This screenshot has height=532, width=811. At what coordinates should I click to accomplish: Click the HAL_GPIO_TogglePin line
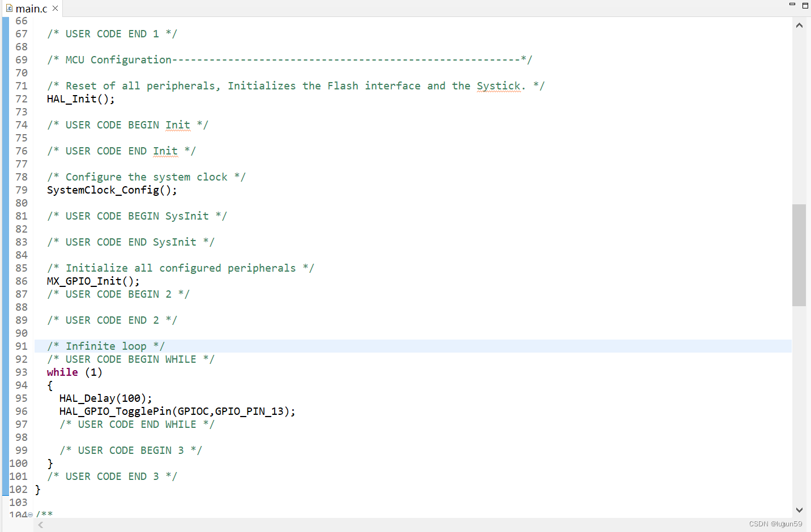(177, 411)
